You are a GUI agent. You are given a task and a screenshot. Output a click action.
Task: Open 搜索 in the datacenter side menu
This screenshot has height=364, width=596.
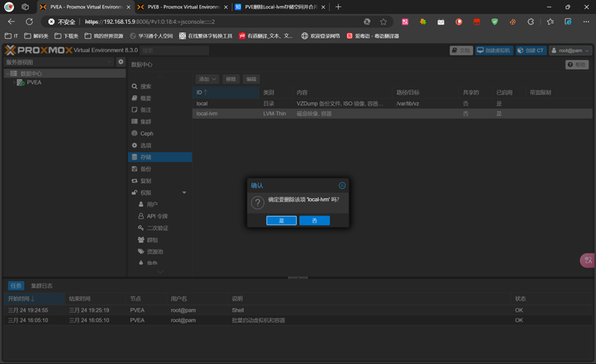(x=160, y=87)
